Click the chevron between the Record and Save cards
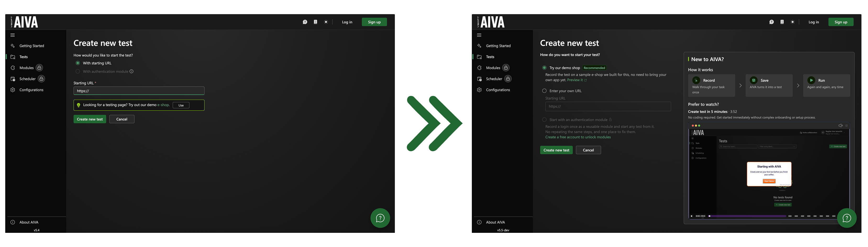The width and height of the screenshot is (868, 247). (740, 86)
